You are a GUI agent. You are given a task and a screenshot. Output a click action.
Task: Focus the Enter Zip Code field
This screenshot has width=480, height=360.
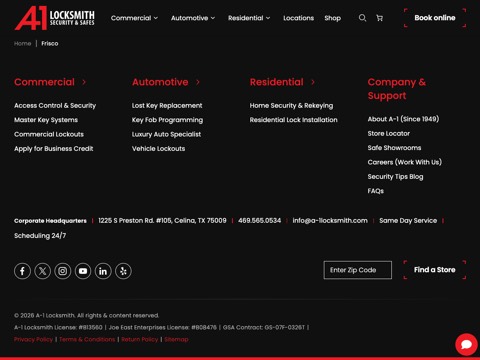pyautogui.click(x=358, y=270)
